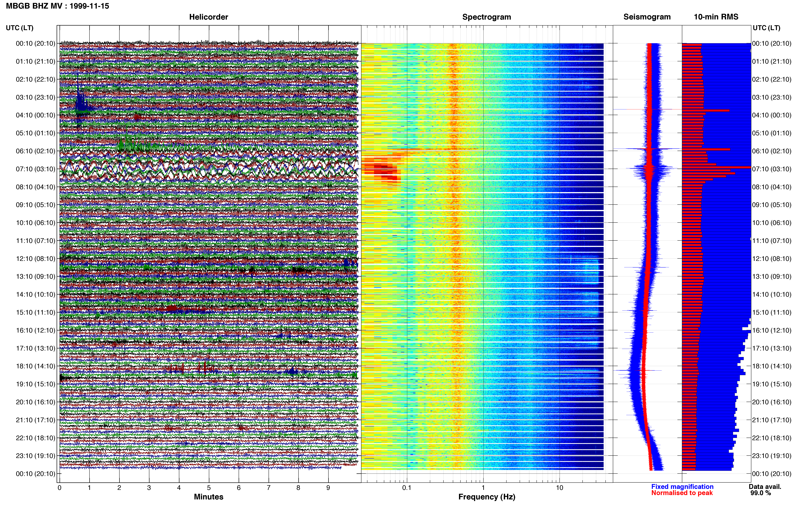Image resolution: width=812 pixels, height=508 pixels.
Task: Click the 'Minutes' x-axis label
Action: [x=209, y=497]
